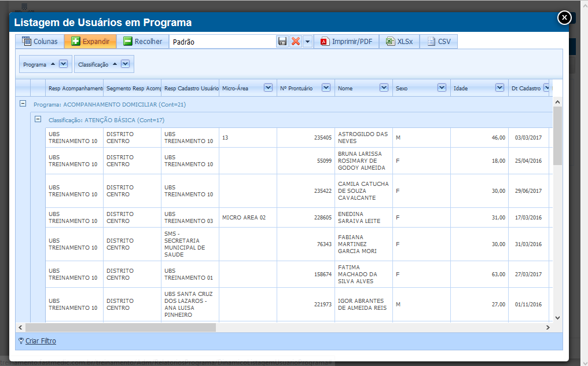Click the horizontal scrollbar thumb
This screenshot has width=588, height=366.
coord(120,327)
